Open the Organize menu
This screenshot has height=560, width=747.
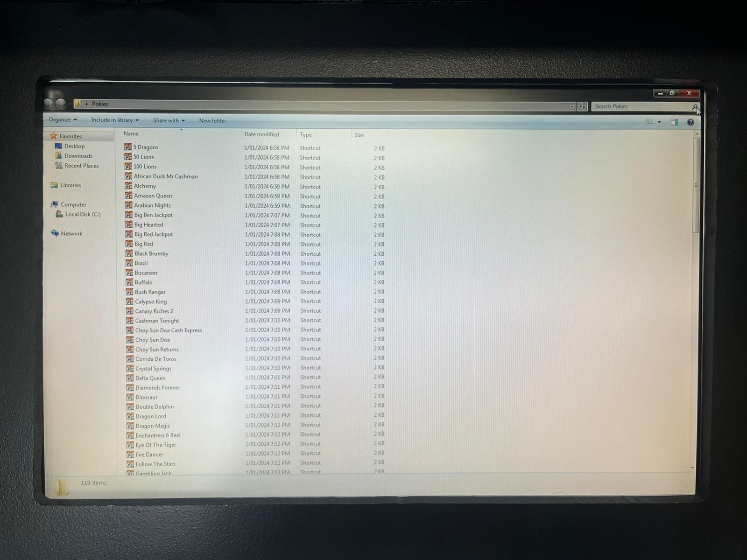click(x=63, y=119)
